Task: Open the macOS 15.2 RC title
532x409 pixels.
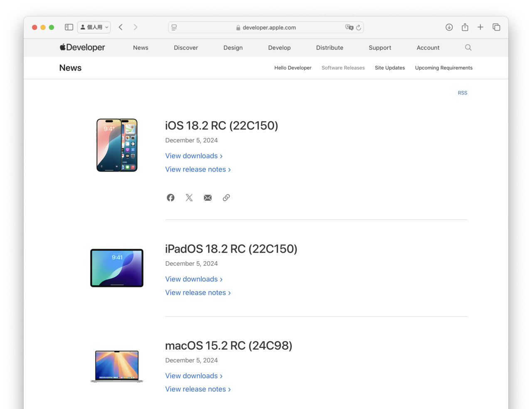Action: (229, 345)
